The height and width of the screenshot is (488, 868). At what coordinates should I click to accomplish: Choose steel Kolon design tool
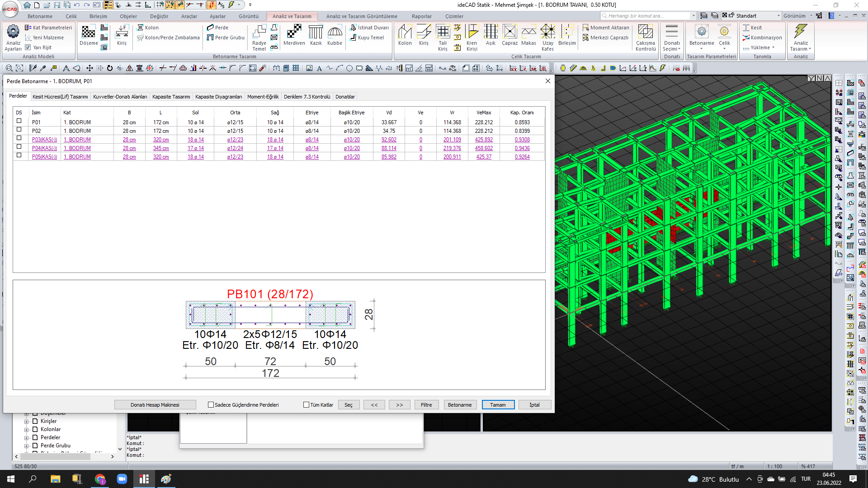(405, 36)
